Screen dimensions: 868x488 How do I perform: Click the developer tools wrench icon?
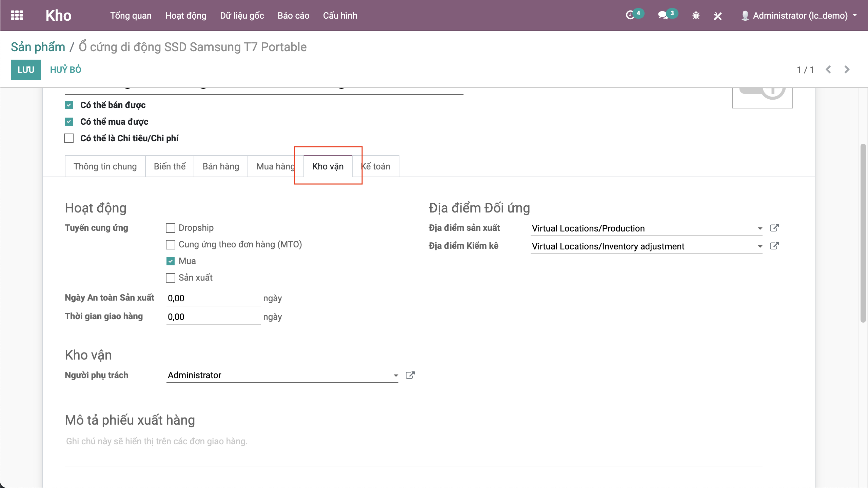[717, 16]
